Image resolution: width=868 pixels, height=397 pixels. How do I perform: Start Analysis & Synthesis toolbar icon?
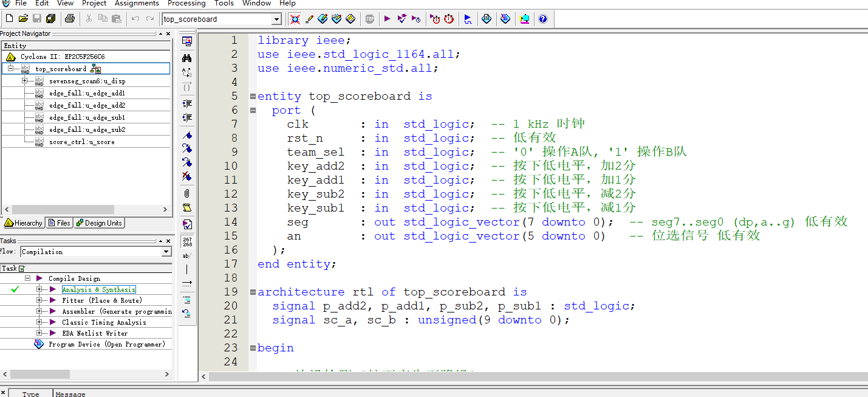click(x=402, y=19)
